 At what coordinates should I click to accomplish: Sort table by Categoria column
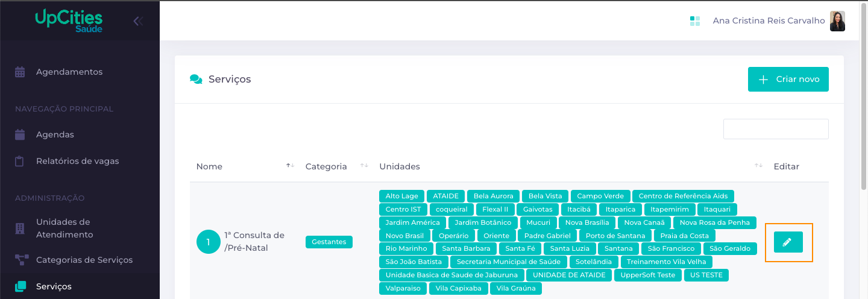[364, 166]
